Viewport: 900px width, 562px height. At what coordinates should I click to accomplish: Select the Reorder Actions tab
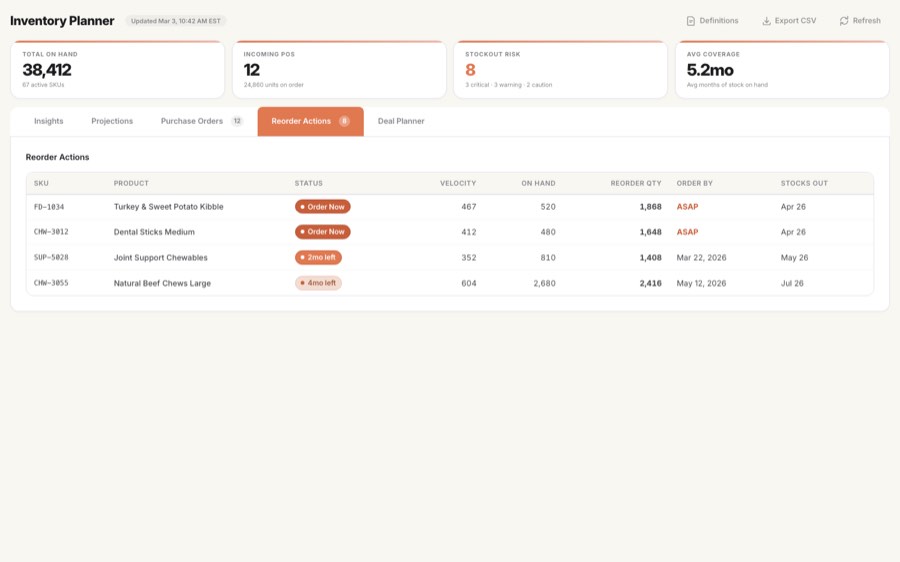pos(311,121)
